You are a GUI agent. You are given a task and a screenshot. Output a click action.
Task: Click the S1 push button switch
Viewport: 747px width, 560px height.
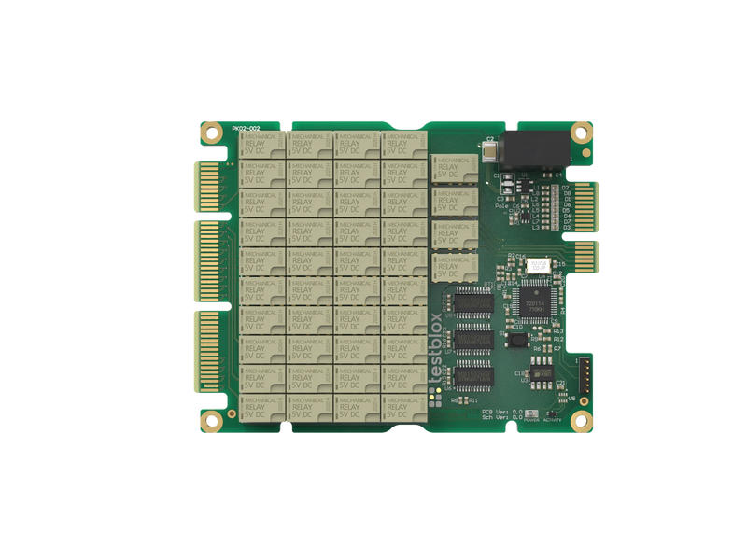coord(517,340)
